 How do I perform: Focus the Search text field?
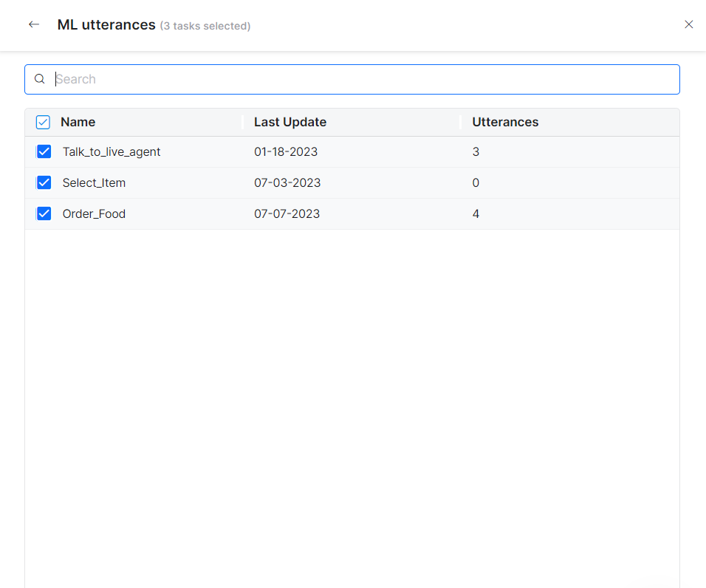362,79
